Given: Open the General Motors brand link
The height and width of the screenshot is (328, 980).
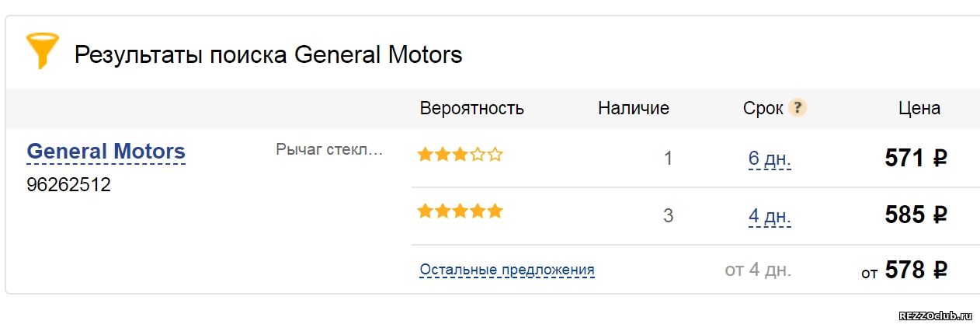Looking at the screenshot, I should click(106, 151).
